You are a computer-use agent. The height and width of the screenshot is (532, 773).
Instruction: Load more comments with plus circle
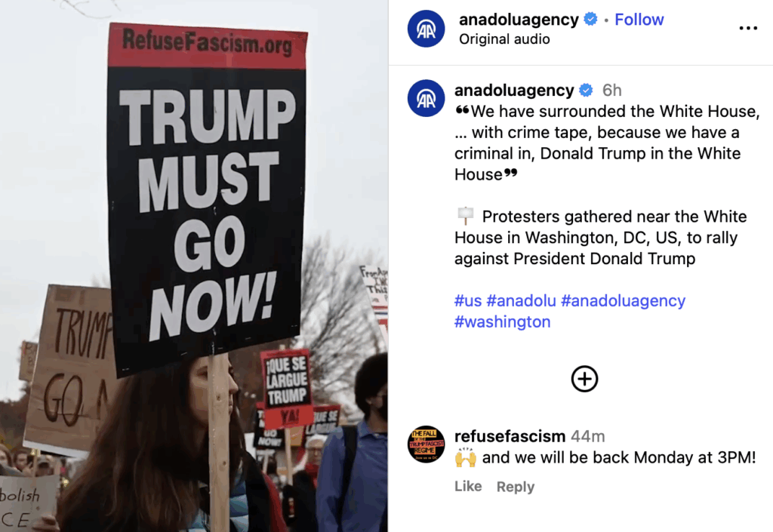pyautogui.click(x=584, y=379)
